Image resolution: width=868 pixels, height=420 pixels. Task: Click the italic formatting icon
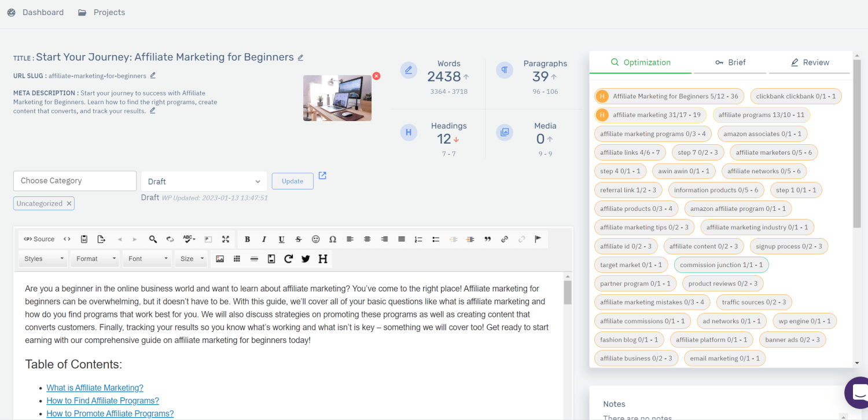pyautogui.click(x=264, y=239)
